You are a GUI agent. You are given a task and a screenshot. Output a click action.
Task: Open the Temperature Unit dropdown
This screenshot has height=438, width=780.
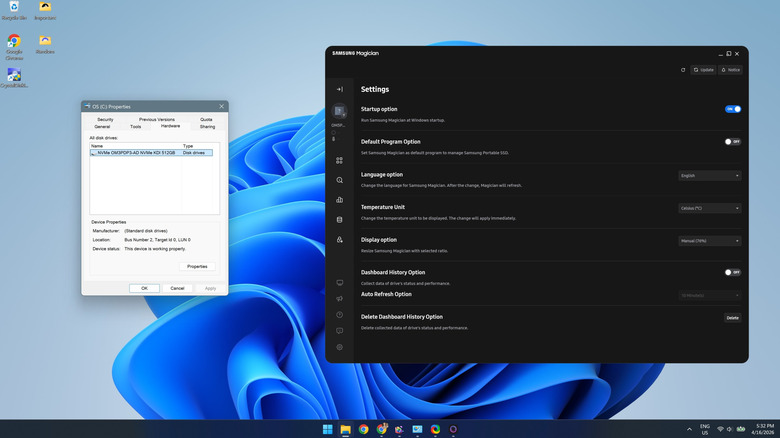(709, 208)
